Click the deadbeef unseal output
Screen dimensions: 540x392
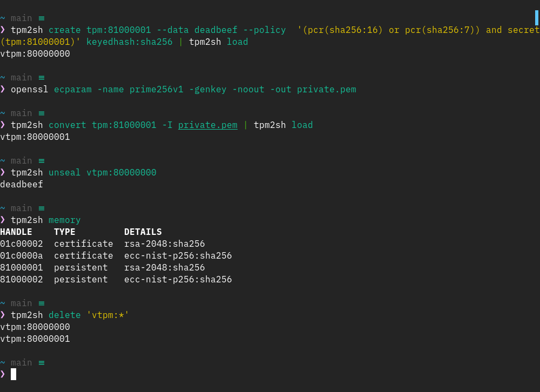pos(22,185)
